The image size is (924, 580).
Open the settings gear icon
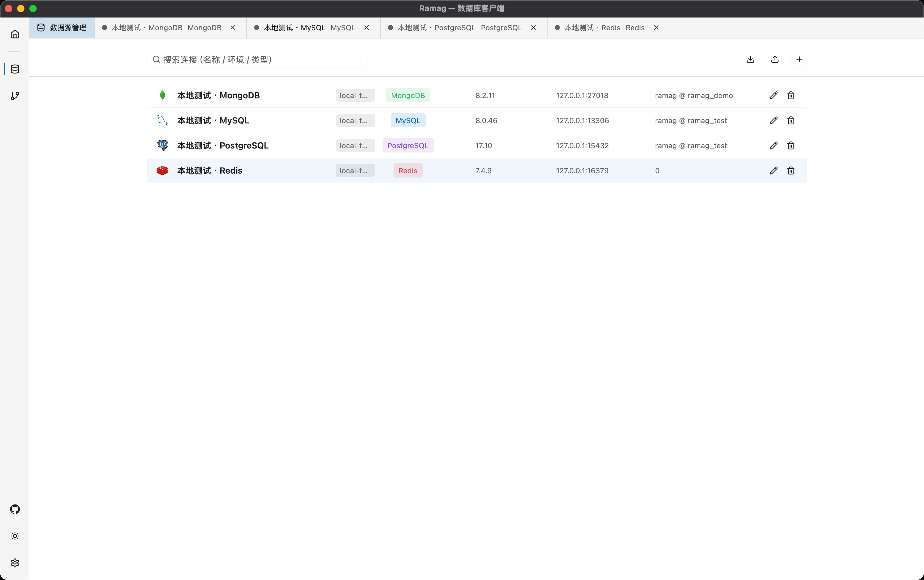coord(15,563)
